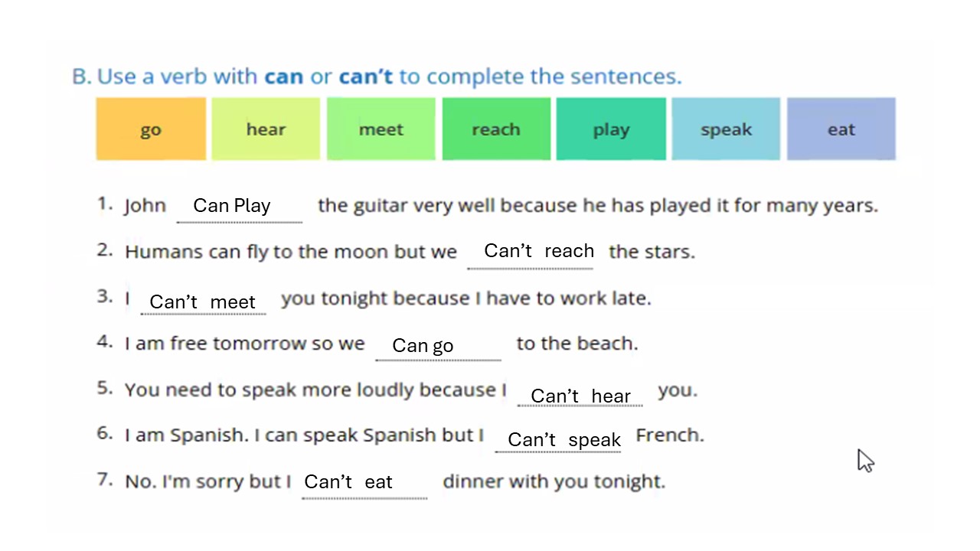Choose the light green "meet" tile
This screenshot has width=980, height=551.
click(381, 129)
